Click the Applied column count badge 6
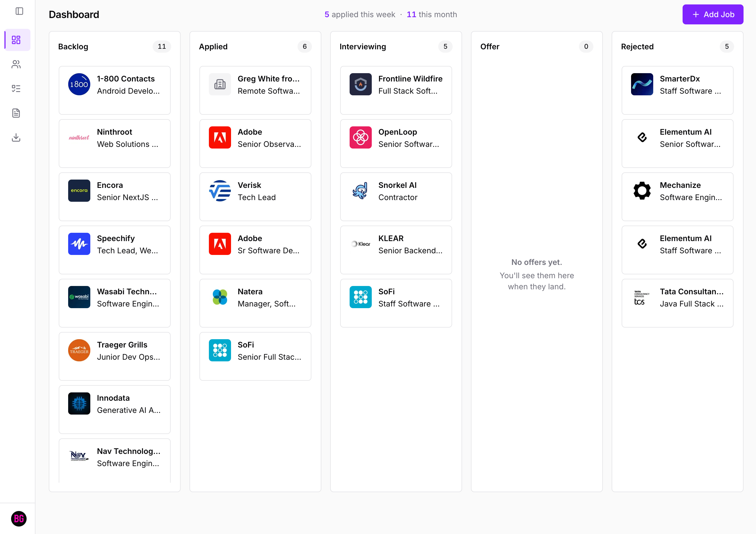This screenshot has height=534, width=756. [304, 47]
